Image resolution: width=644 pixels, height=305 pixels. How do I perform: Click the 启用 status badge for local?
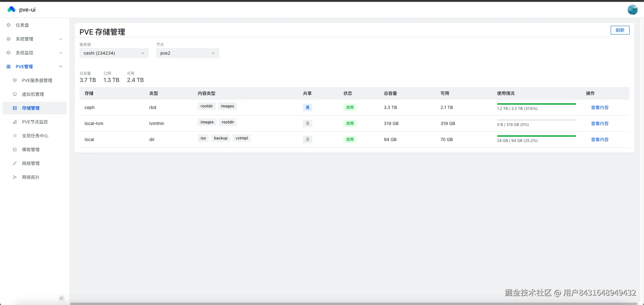(350, 139)
